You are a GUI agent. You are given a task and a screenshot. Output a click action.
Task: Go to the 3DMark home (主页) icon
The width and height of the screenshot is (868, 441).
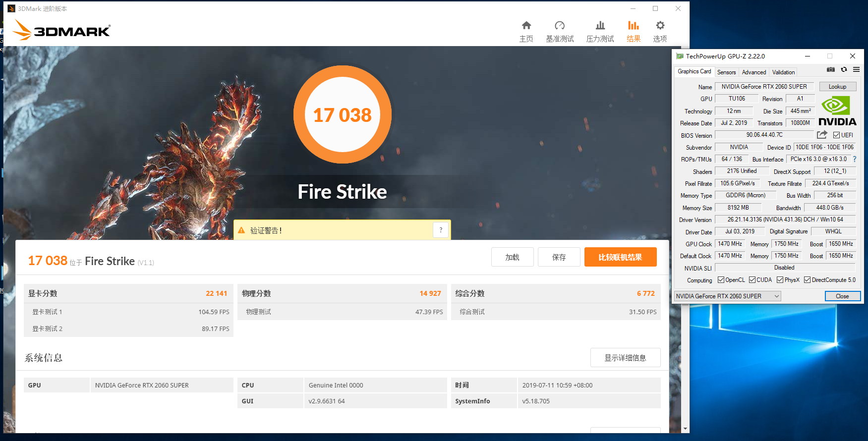coord(526,25)
